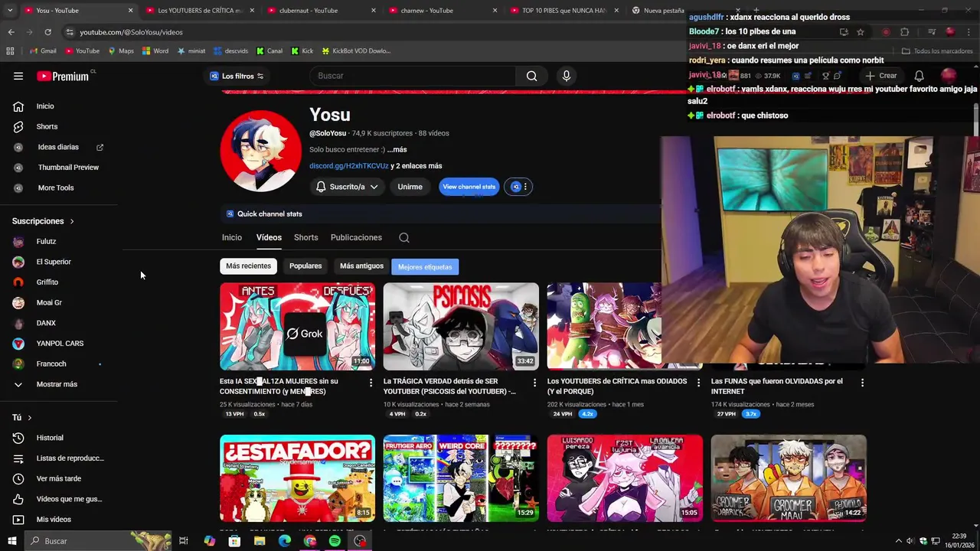Open more options for Las FUNAS video
This screenshot has height=551, width=980.
(x=862, y=382)
